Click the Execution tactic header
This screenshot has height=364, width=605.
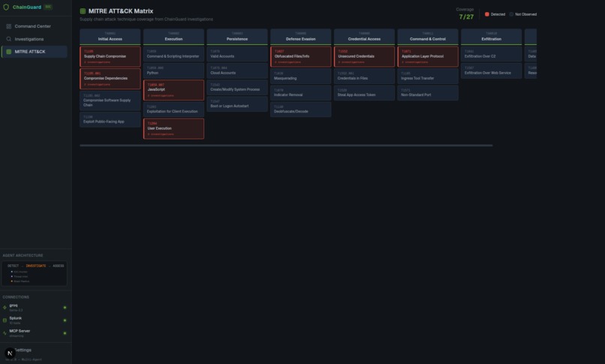173,37
